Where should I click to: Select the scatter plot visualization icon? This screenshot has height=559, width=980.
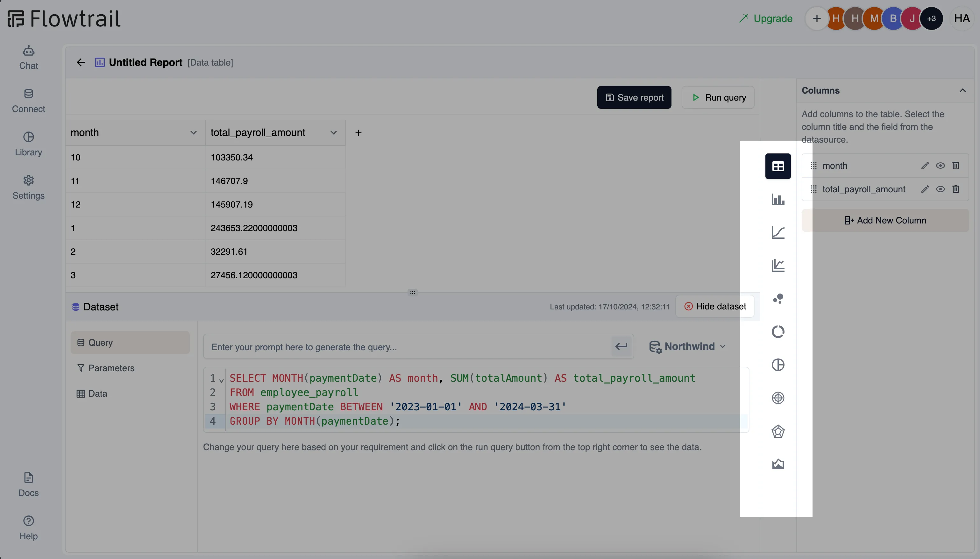click(x=778, y=299)
